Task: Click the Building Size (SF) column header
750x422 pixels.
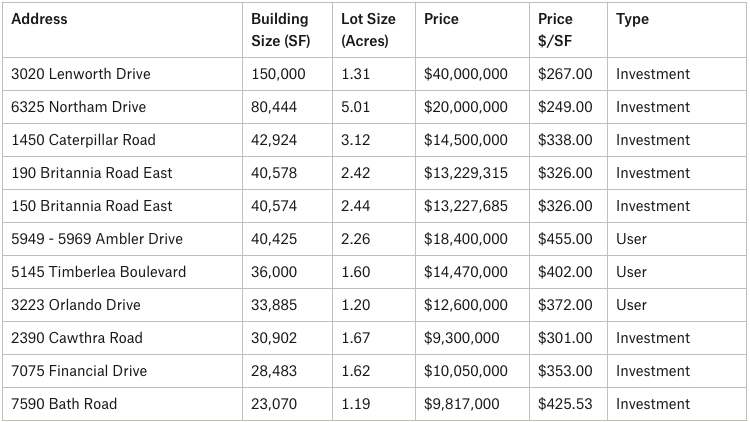Action: tap(280, 30)
